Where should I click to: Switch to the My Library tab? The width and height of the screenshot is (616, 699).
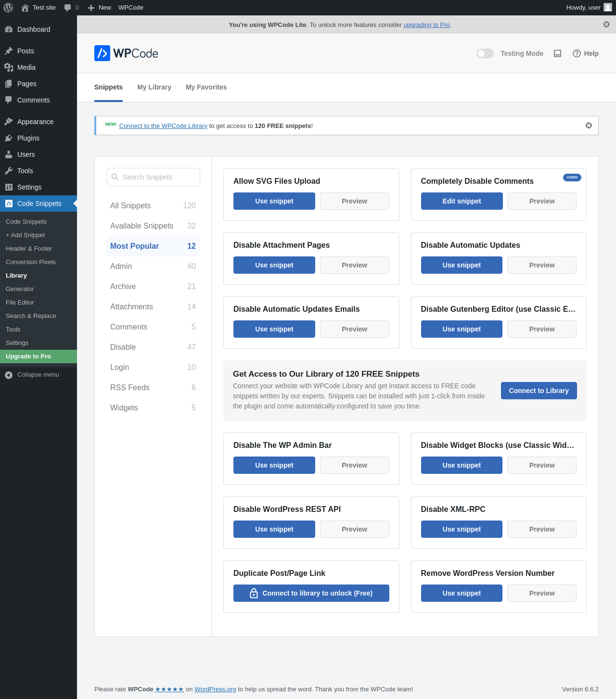tap(154, 87)
